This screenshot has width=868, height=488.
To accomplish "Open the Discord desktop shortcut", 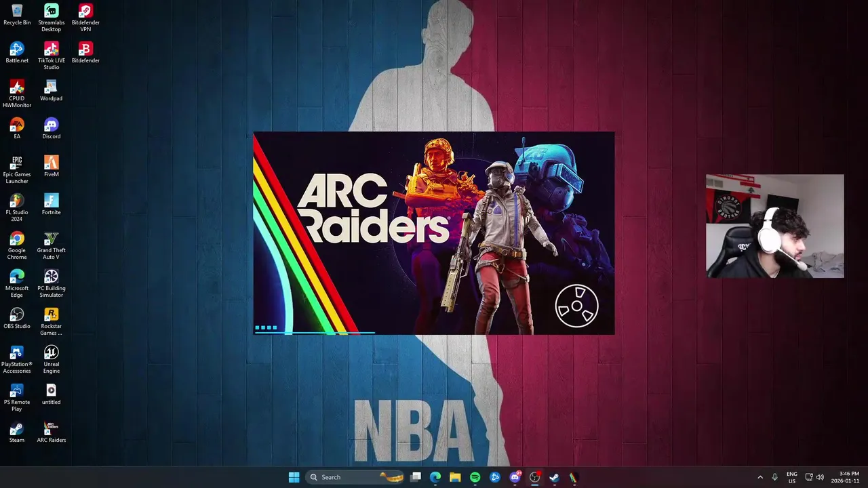I will point(51,128).
